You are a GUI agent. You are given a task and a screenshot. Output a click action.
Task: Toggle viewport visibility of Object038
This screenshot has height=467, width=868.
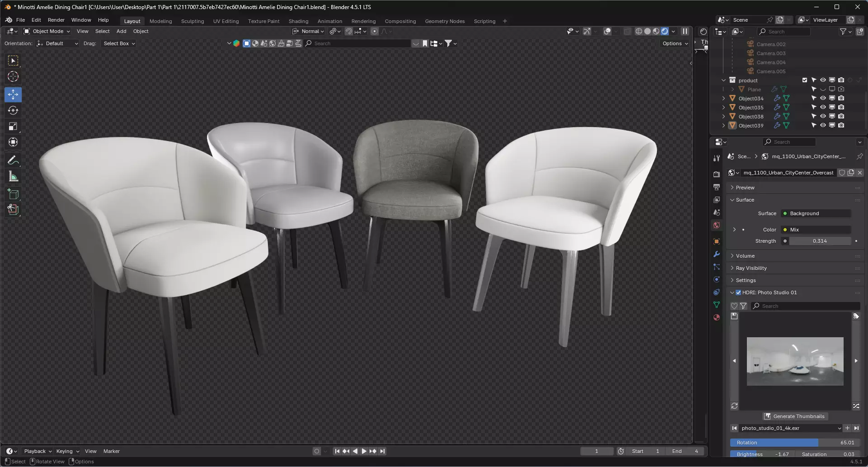point(823,116)
